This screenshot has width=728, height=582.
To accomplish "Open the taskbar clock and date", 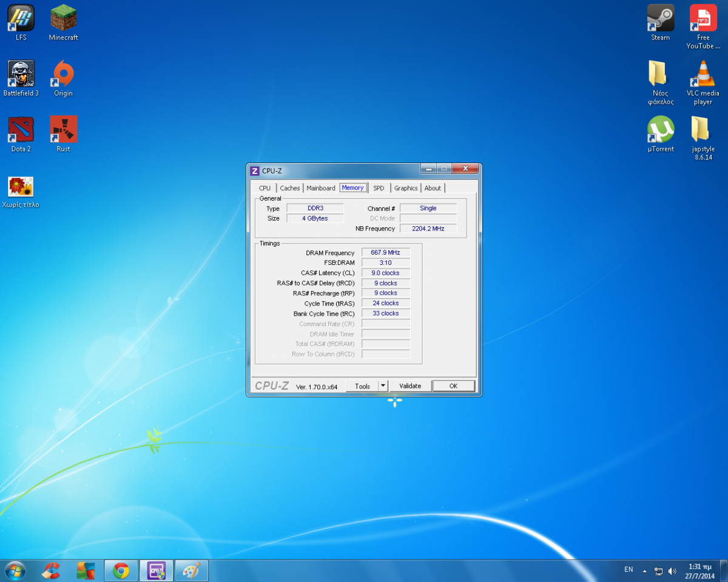I will 700,570.
